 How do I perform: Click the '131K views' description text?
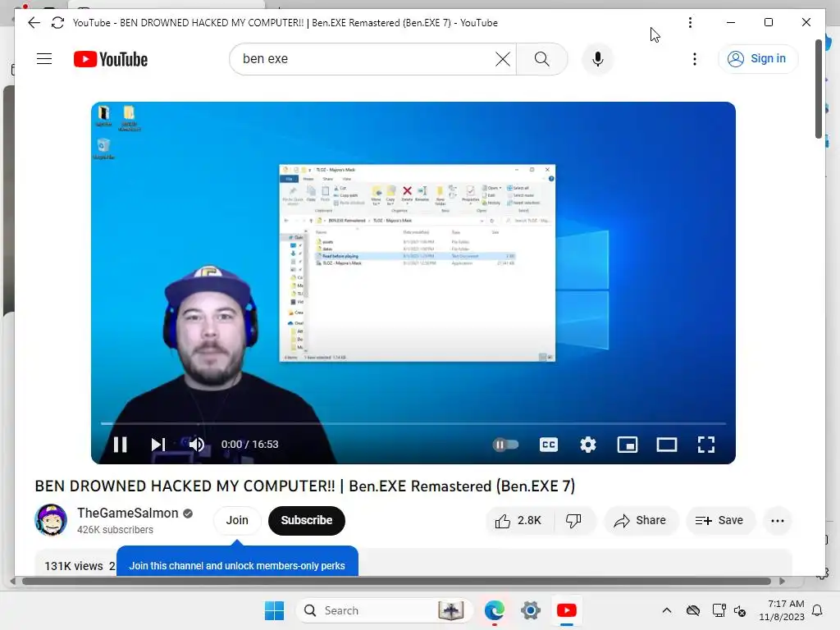pos(73,566)
